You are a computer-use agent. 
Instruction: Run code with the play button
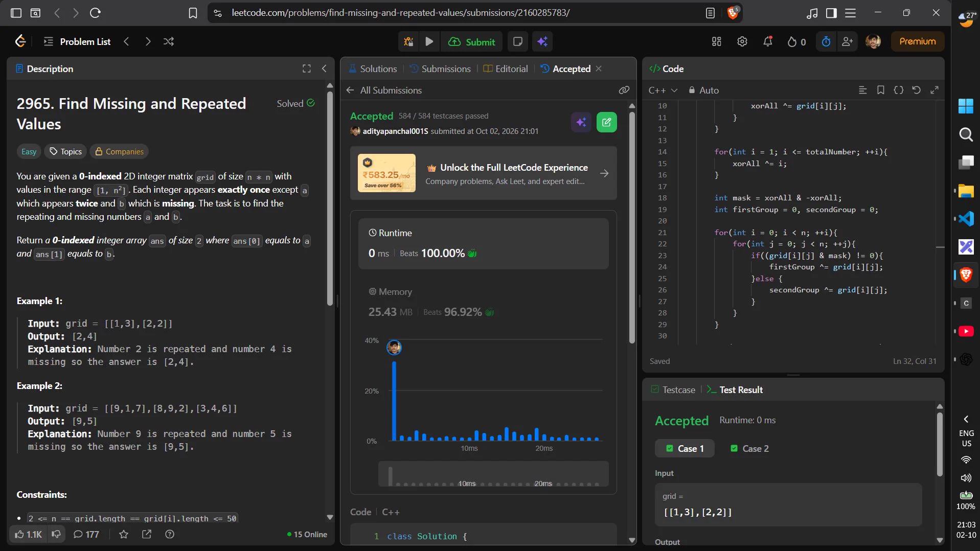click(429, 42)
